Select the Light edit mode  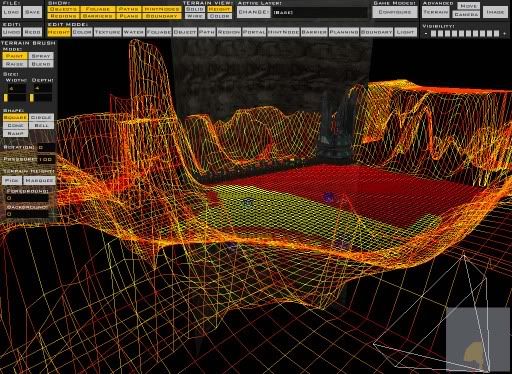tap(405, 32)
